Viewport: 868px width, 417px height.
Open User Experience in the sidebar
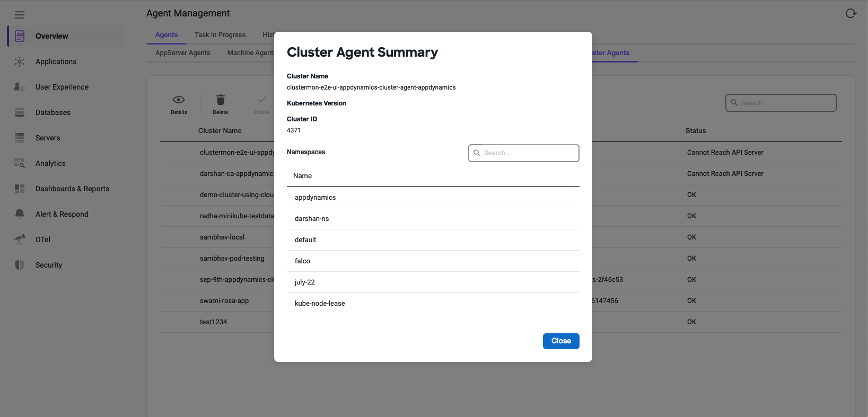pos(62,87)
